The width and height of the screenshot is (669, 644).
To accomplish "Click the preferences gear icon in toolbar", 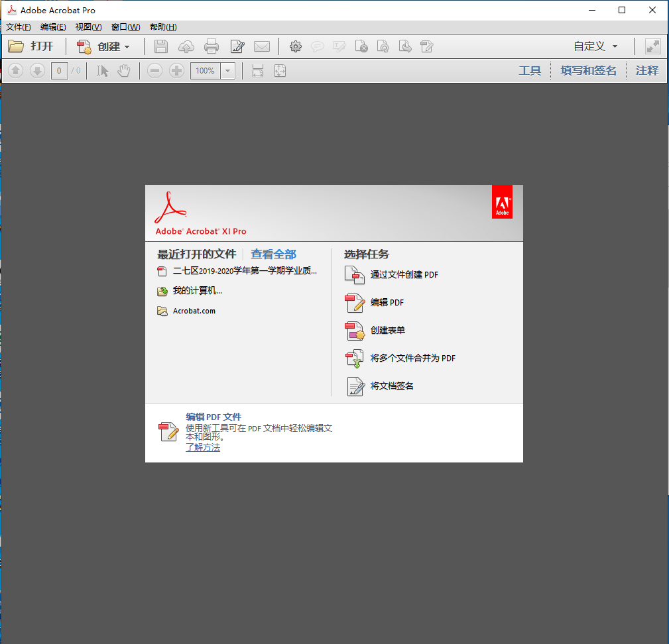I will tap(296, 46).
